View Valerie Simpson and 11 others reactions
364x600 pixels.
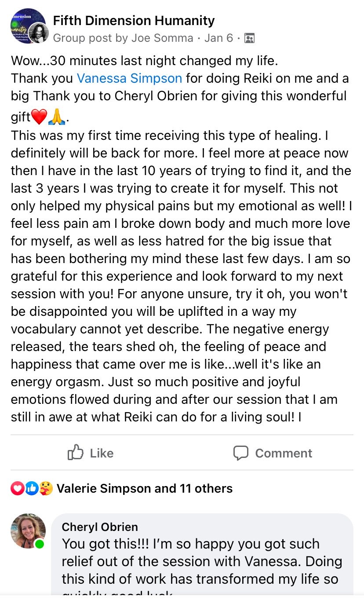(x=145, y=488)
